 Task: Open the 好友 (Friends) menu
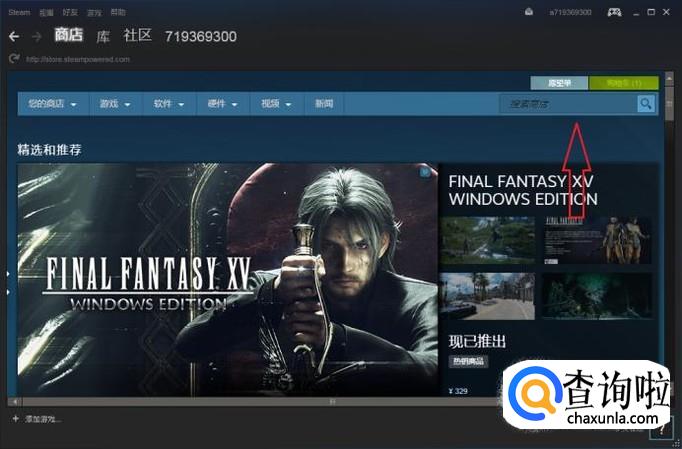[x=70, y=12]
